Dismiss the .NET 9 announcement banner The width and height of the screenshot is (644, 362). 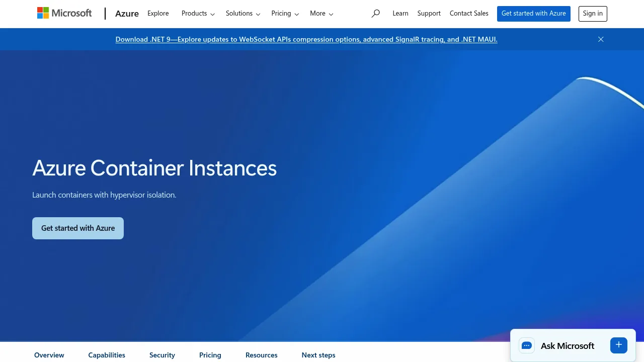pos(601,39)
